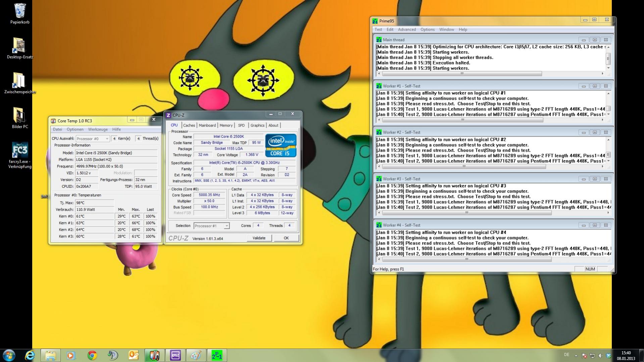Open the Window menu in Prime95
Image resolution: width=644 pixels, height=362 pixels.
click(x=447, y=30)
